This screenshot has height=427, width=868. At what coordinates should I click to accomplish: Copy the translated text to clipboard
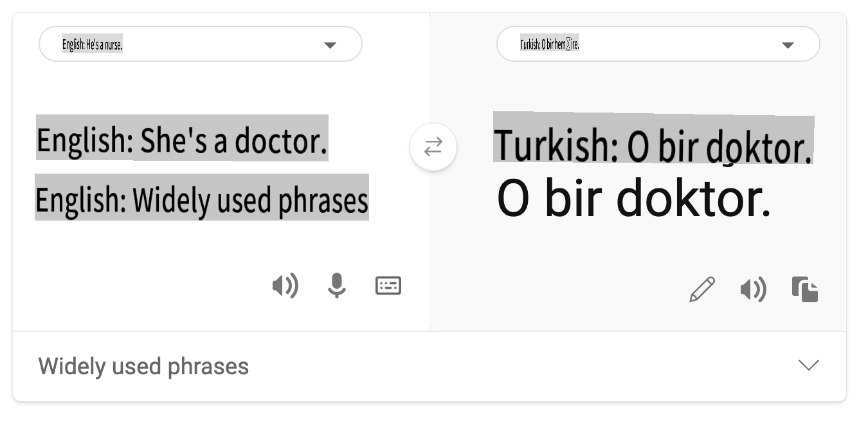[805, 289]
